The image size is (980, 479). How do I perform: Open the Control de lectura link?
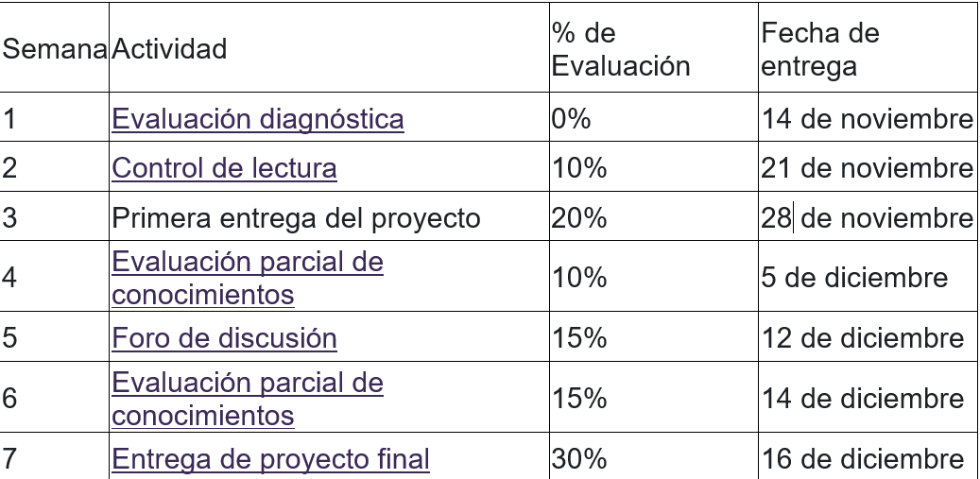tap(224, 168)
